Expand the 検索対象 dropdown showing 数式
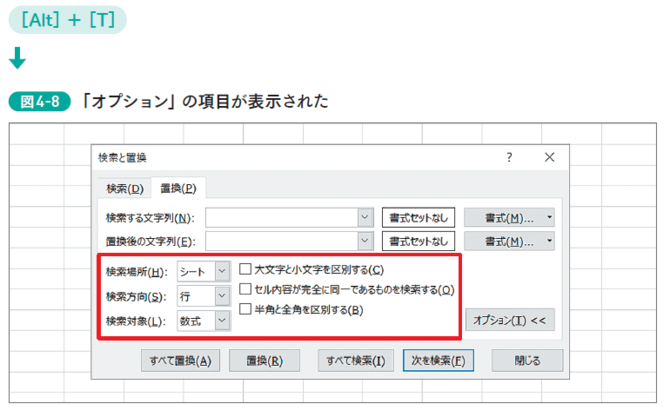This screenshot has height=417, width=670. coord(222,321)
